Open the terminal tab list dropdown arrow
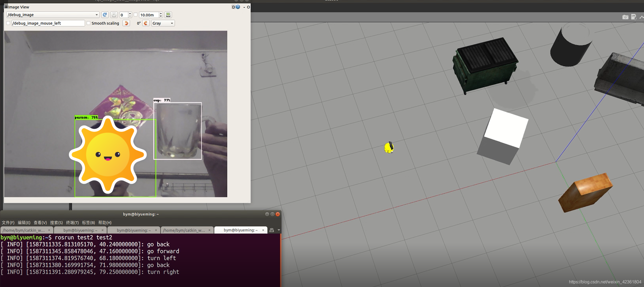Viewport: 644px width, 287px height. coord(279,230)
